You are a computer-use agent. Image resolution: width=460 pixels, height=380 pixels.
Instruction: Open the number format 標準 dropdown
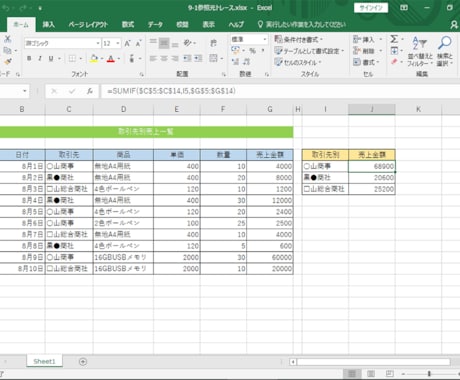[265, 39]
